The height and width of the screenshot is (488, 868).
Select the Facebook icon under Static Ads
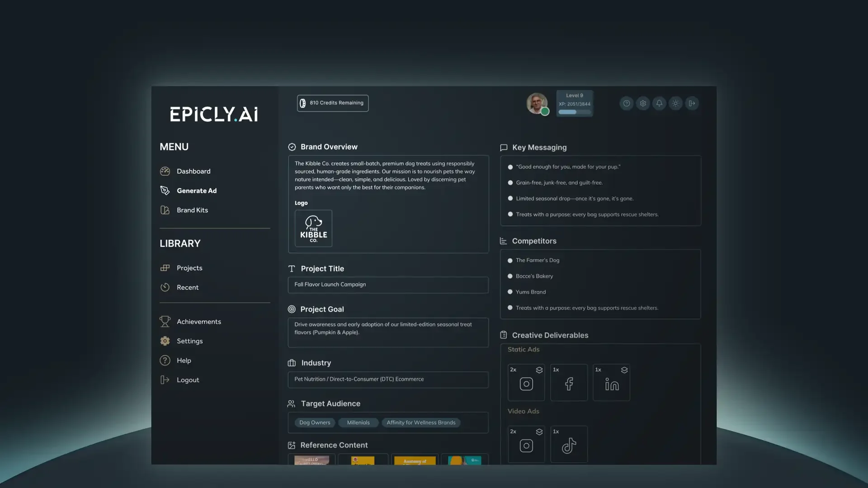click(x=569, y=384)
